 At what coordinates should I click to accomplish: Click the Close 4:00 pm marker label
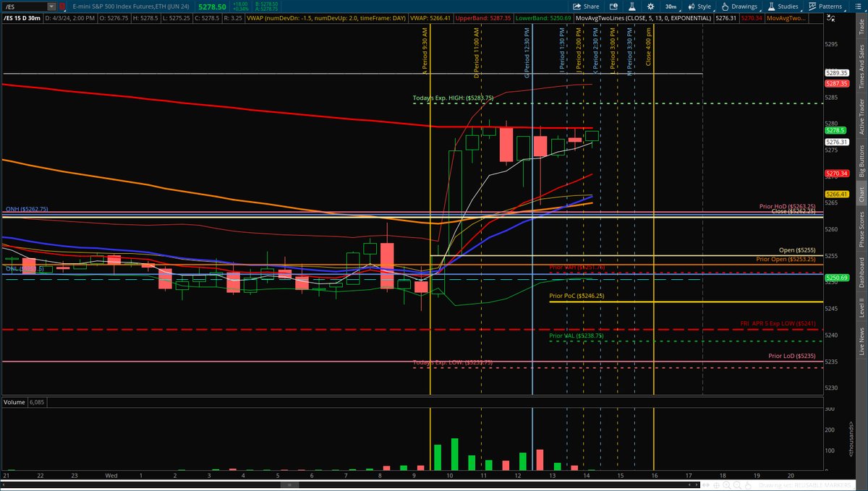[649, 48]
